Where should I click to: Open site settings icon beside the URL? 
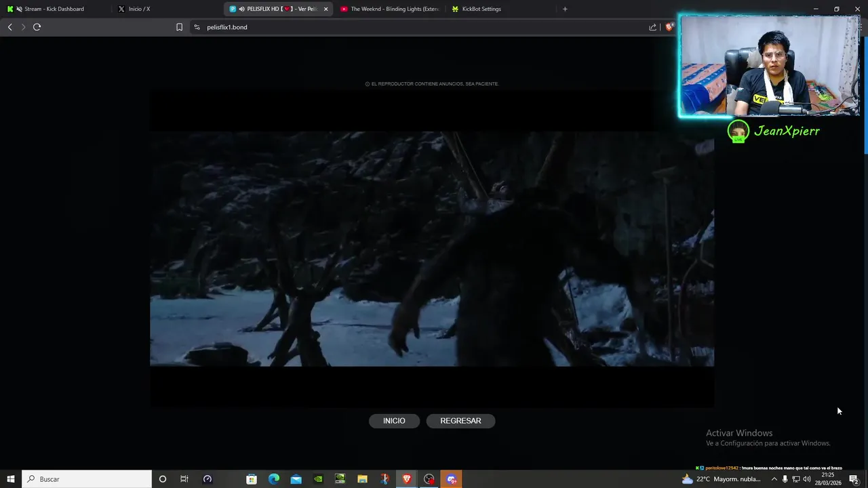[x=197, y=27]
